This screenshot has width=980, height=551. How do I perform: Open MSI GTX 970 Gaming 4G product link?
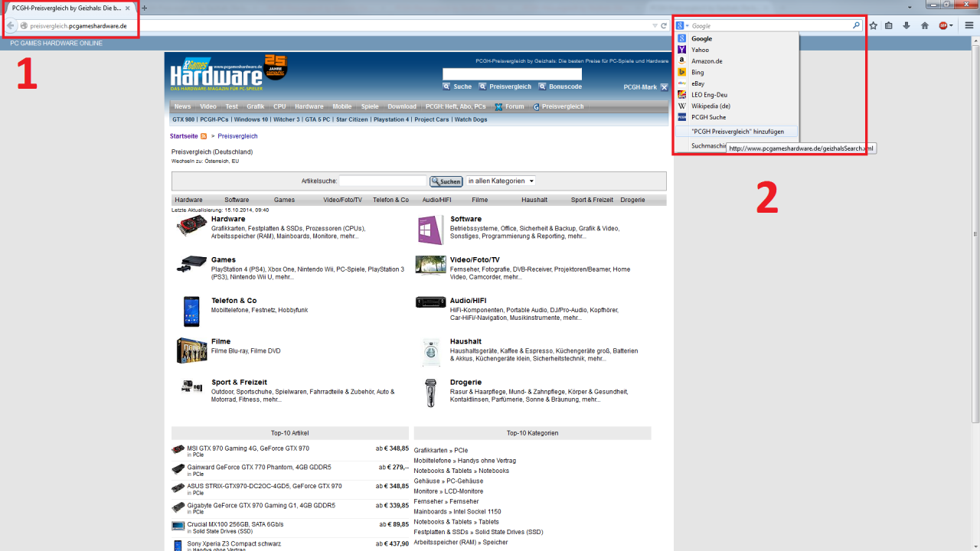click(x=248, y=448)
